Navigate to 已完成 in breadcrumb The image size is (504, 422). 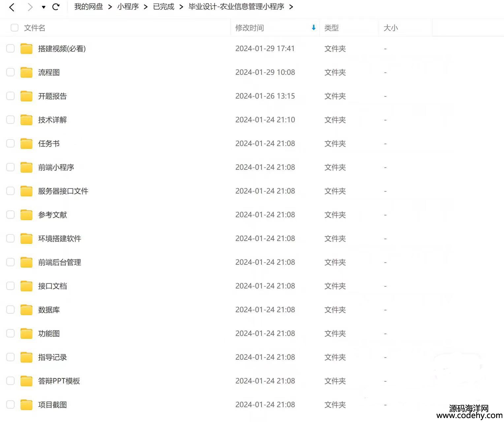(164, 7)
